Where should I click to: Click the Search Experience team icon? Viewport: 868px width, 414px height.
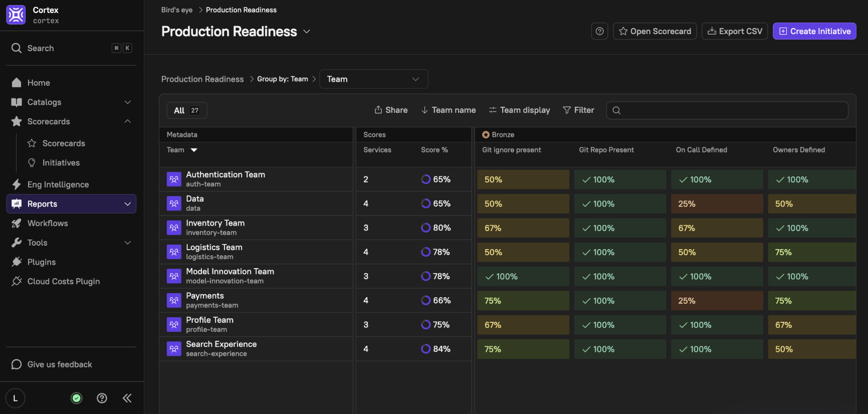click(x=174, y=348)
